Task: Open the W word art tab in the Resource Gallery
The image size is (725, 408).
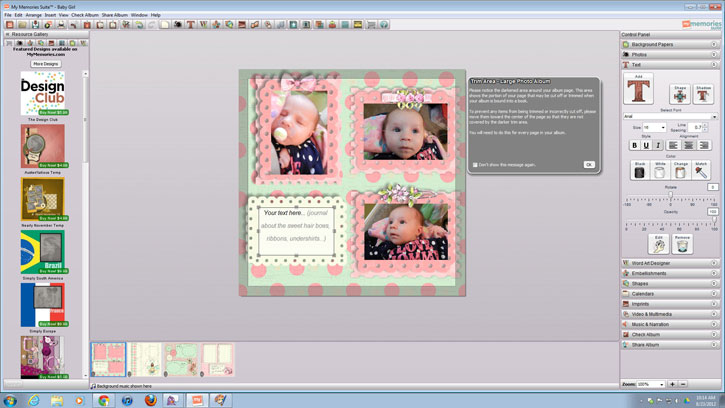Action: (83, 43)
